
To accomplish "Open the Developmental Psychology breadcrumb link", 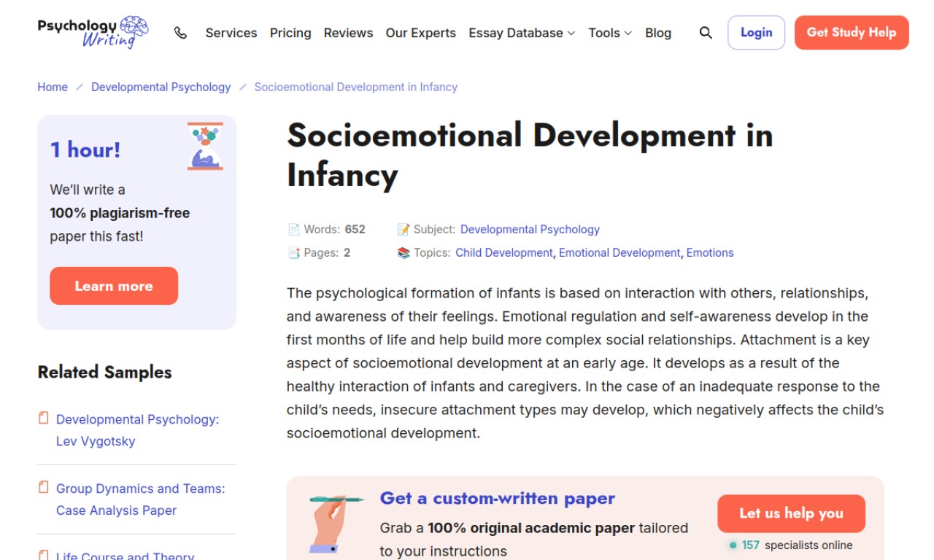I will coord(161,87).
